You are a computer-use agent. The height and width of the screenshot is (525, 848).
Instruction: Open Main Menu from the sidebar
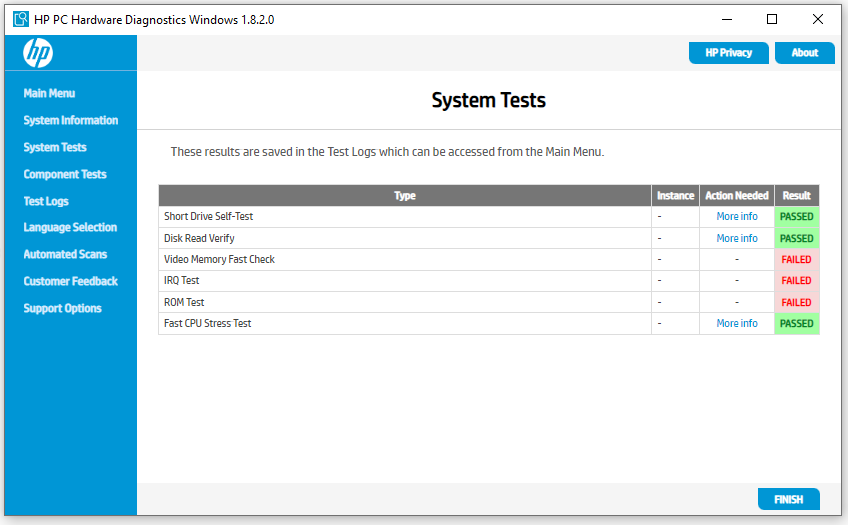(x=49, y=93)
